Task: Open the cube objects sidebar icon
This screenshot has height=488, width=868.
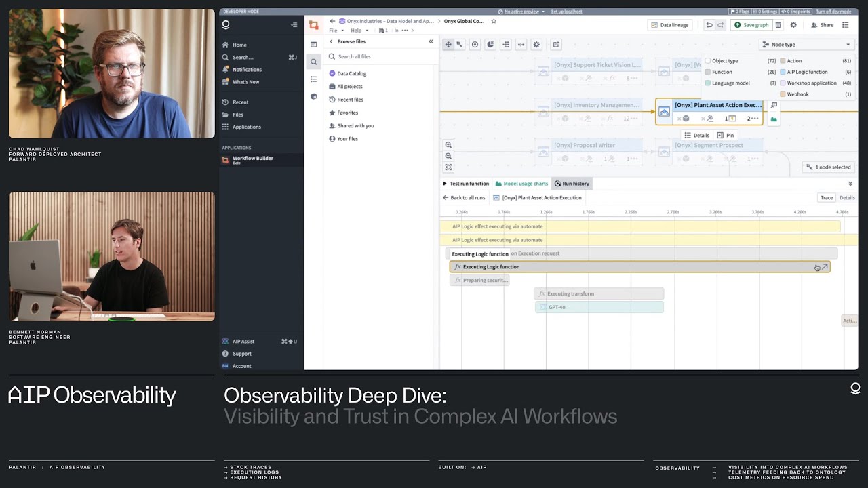Action: (x=313, y=97)
